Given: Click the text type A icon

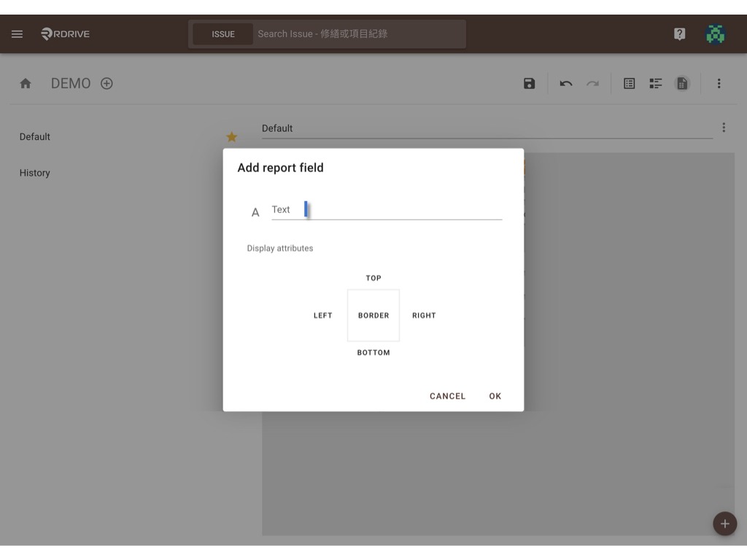Looking at the screenshot, I should click(255, 212).
